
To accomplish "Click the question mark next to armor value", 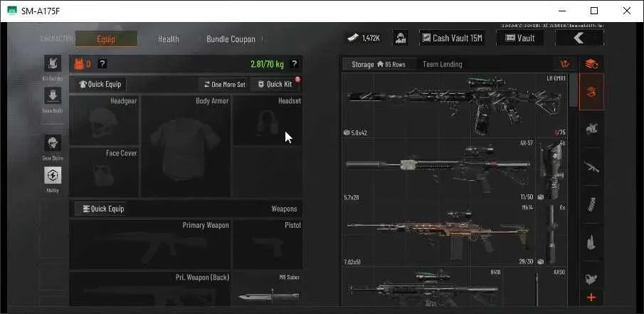I will pos(102,63).
